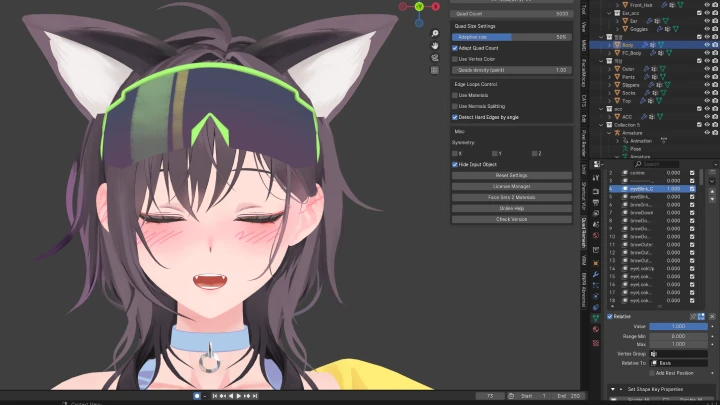Image resolution: width=720 pixels, height=405 pixels.
Task: Open the properties editor type dropdown
Action: click(x=598, y=164)
